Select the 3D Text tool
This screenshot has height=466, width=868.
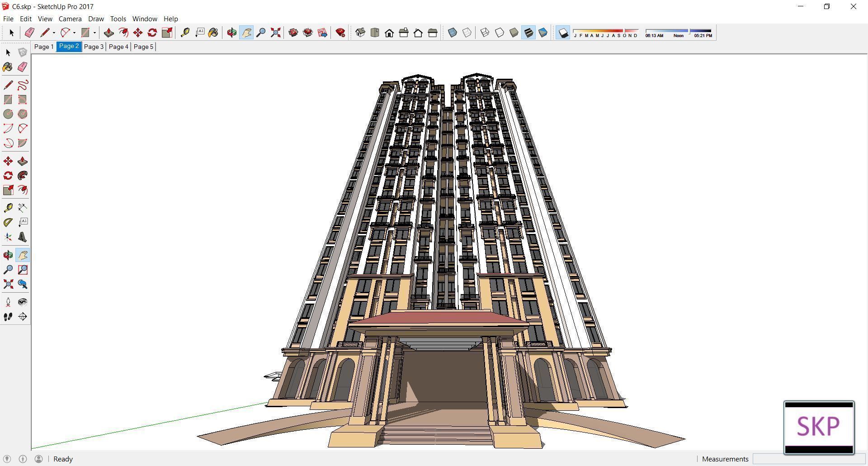tap(23, 237)
